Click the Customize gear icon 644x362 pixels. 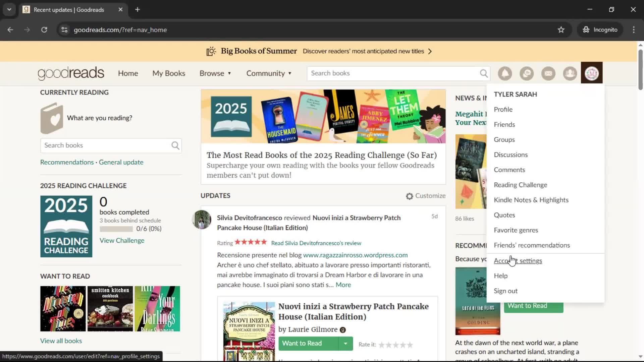(x=409, y=196)
